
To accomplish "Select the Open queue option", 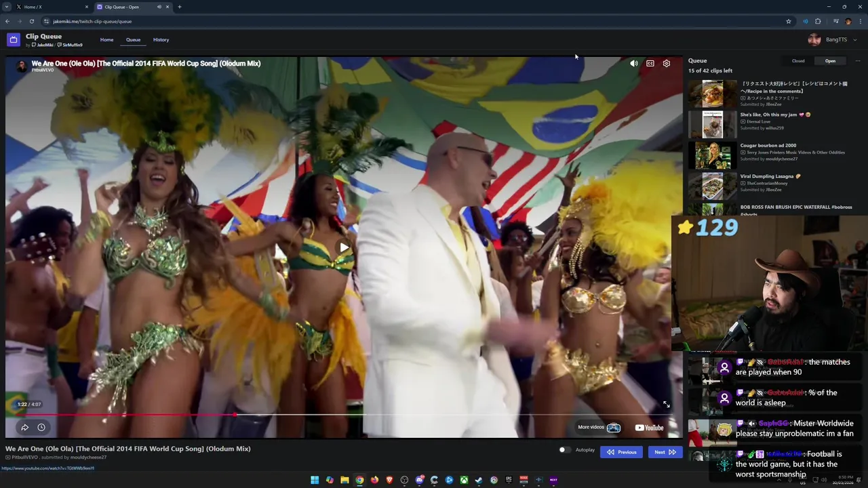I will coord(830,61).
